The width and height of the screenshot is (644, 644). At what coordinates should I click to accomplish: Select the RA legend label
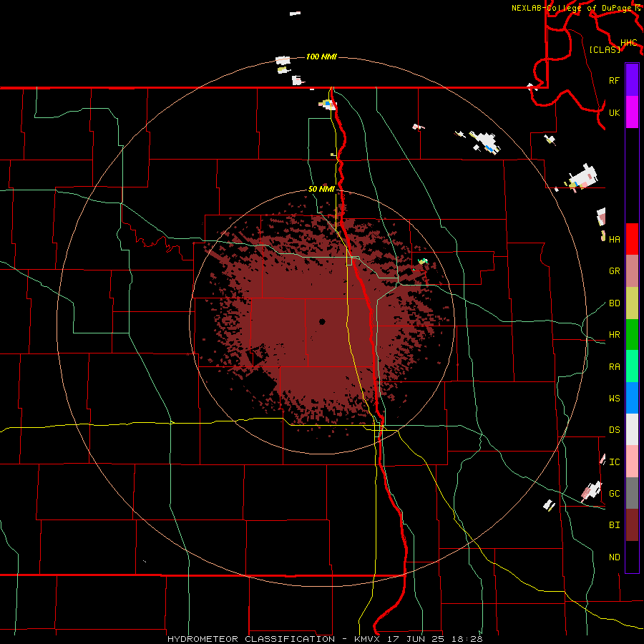click(614, 367)
